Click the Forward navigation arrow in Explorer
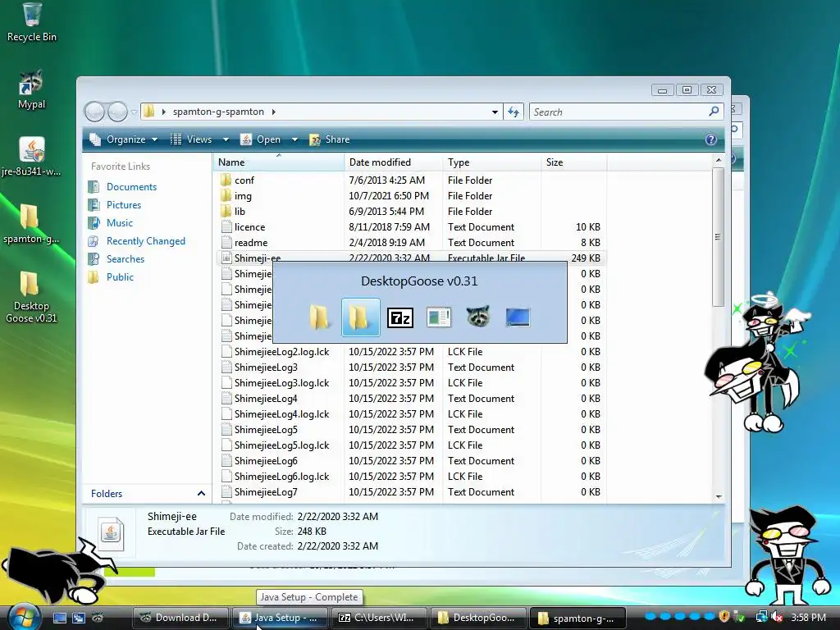 click(x=117, y=112)
